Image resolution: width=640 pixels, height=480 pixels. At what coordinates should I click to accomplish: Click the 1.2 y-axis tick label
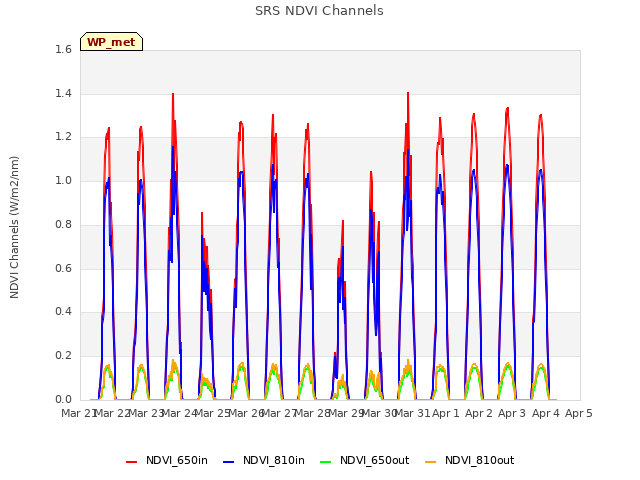[63, 137]
